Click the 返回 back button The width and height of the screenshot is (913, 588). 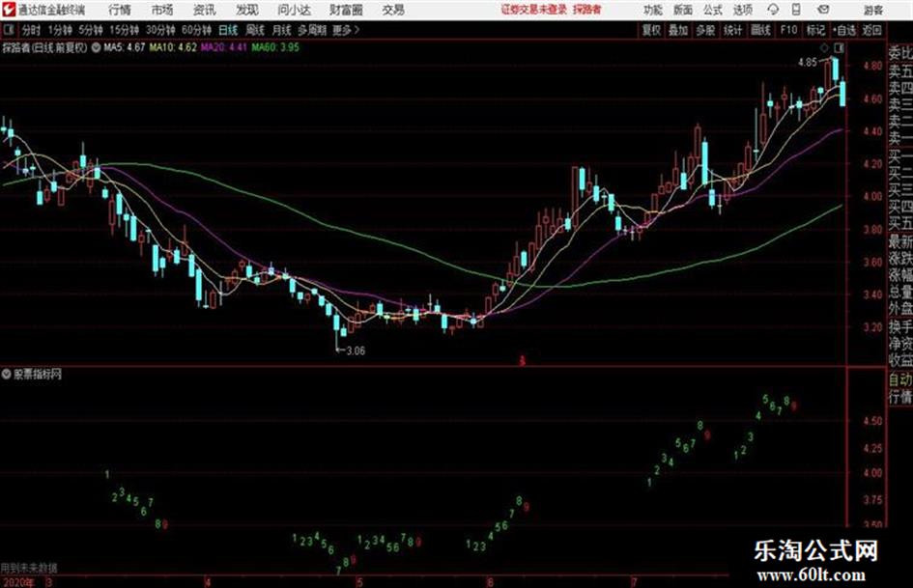tap(871, 30)
